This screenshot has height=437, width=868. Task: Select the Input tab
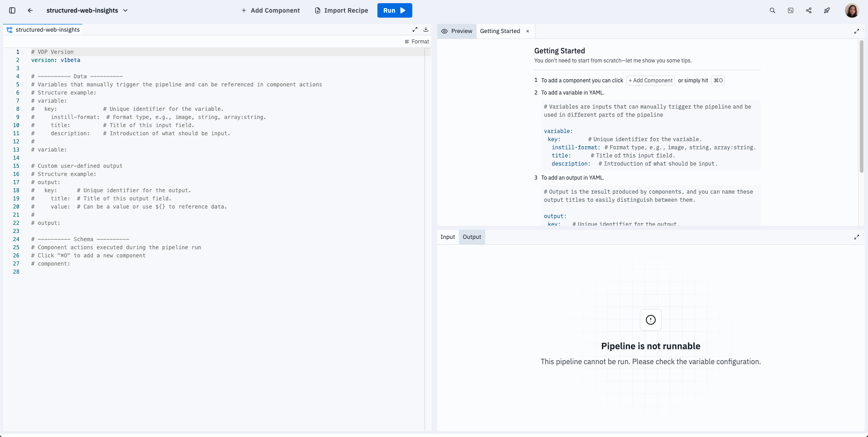click(448, 237)
